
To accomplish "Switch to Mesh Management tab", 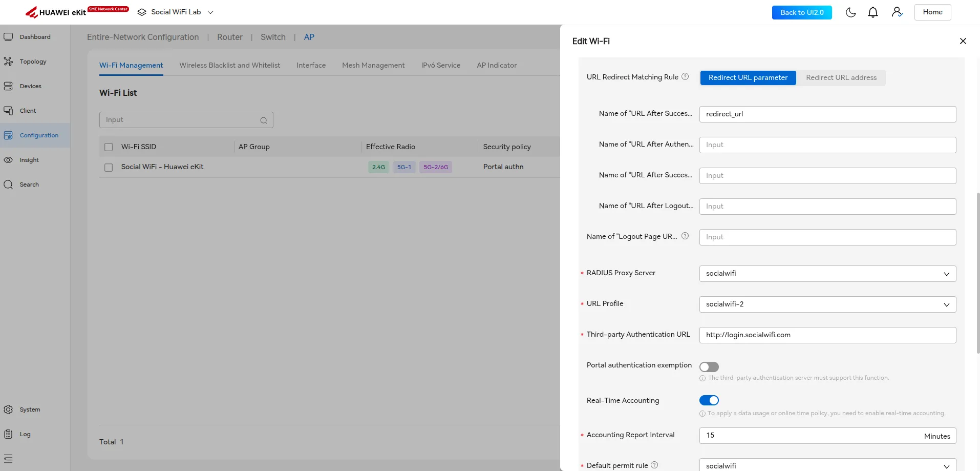I will [x=373, y=66].
